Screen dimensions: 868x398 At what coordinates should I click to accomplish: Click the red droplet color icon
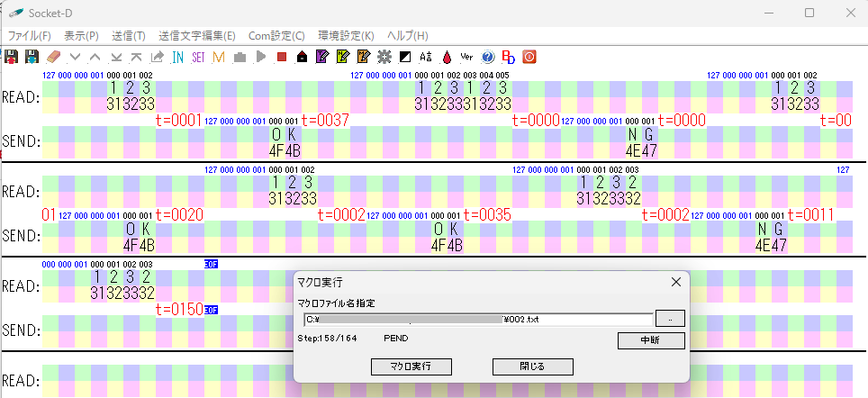(x=447, y=57)
